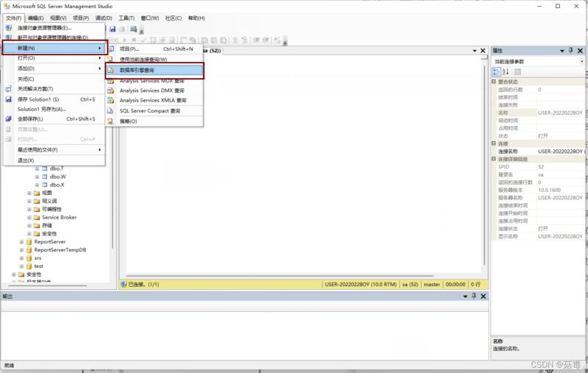Click the connected status icon in status bar
Image resolution: width=588 pixels, height=373 pixels.
point(123,285)
